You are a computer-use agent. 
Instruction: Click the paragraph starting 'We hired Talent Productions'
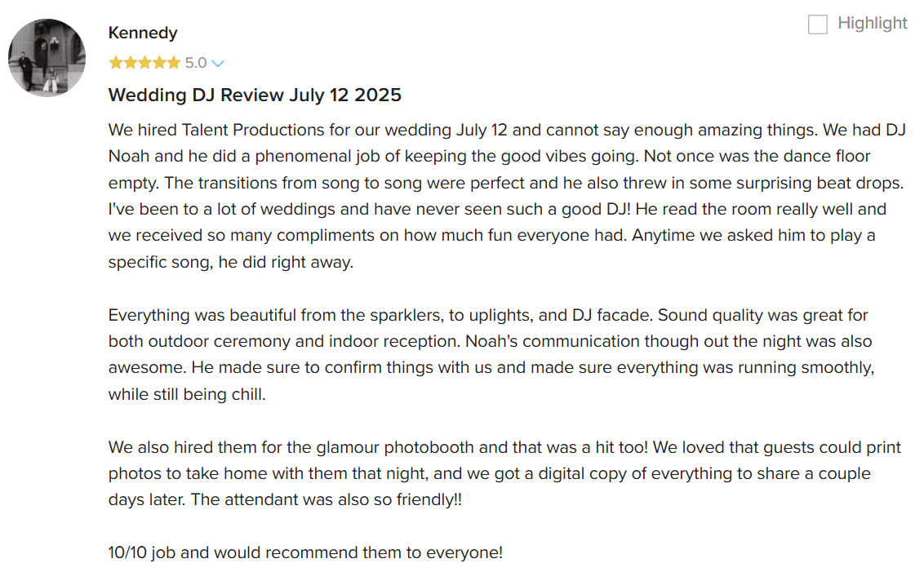(x=507, y=196)
